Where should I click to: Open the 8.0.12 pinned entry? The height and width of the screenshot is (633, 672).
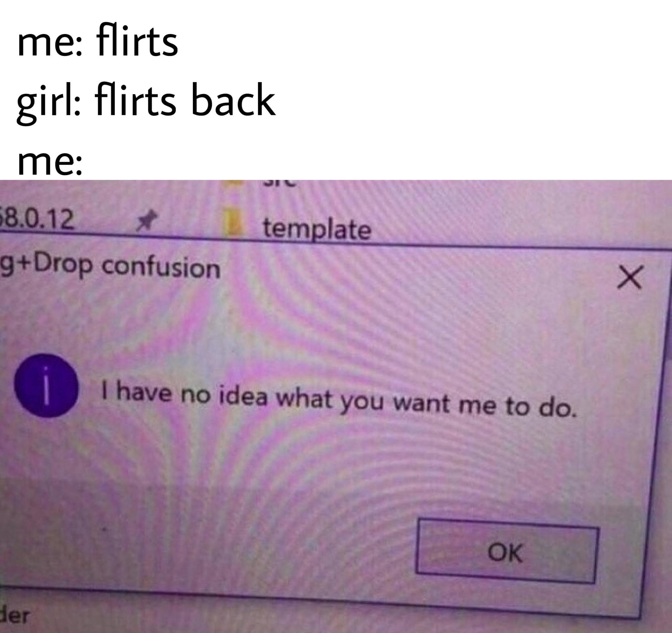pyautogui.click(x=37, y=219)
